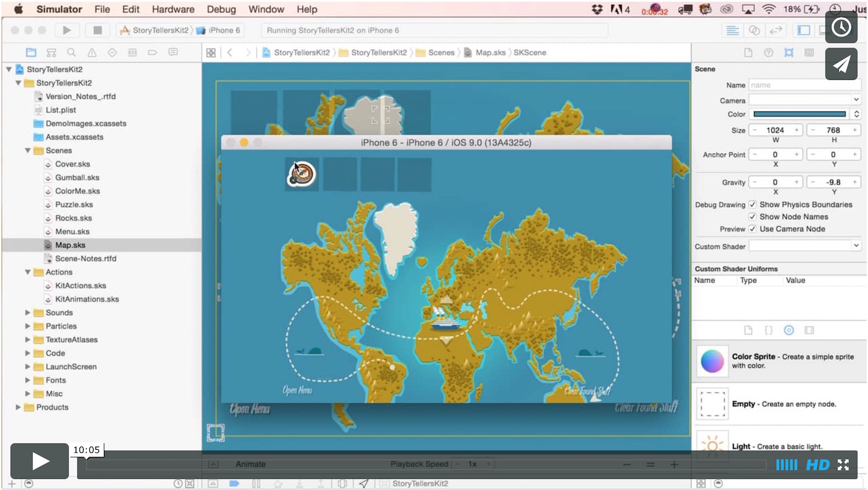Play the video
868x490 pixels.
pos(40,462)
